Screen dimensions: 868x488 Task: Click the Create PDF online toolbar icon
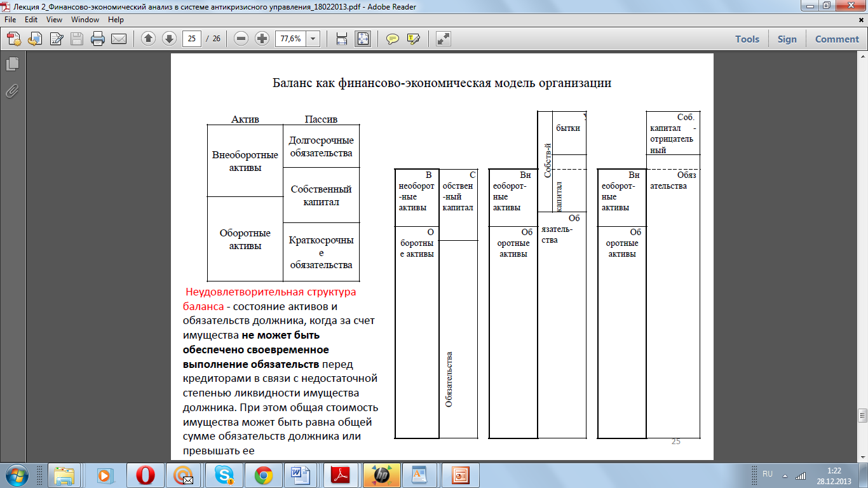[x=14, y=39]
